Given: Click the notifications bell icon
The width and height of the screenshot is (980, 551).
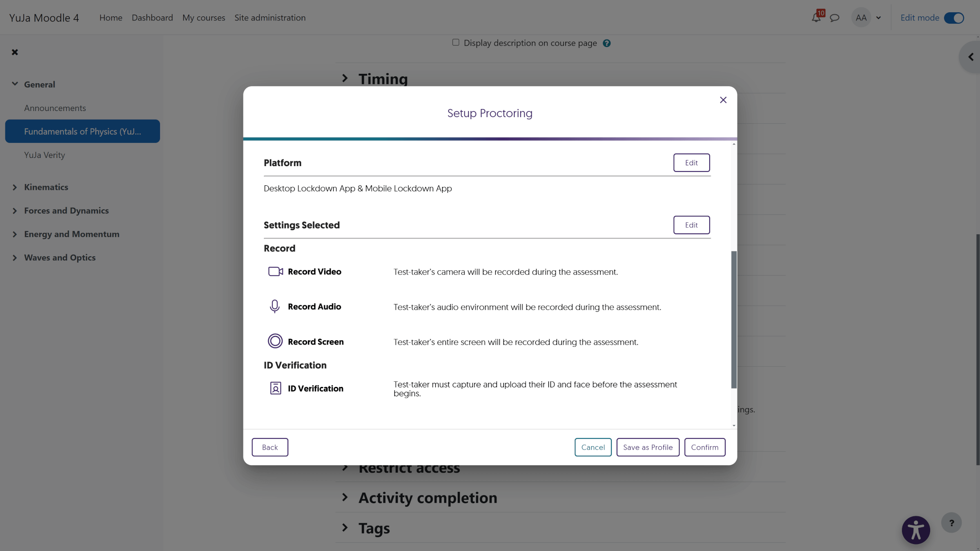Looking at the screenshot, I should 816,18.
